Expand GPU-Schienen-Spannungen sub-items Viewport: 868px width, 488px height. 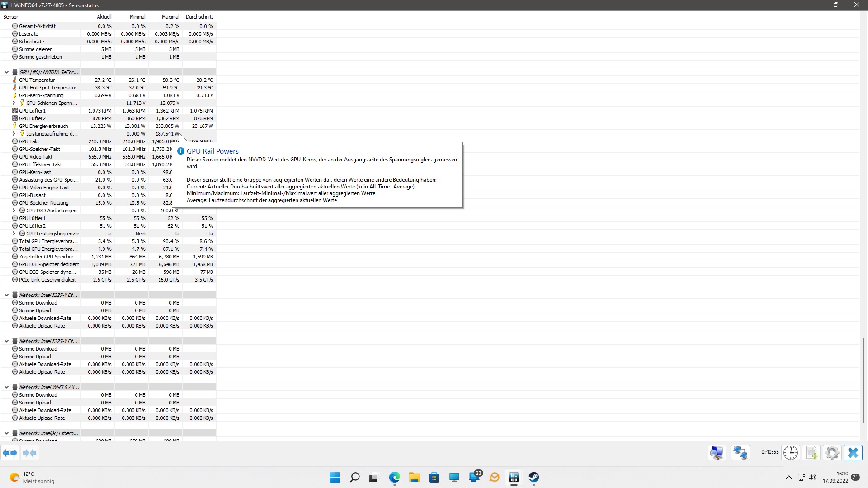pos(14,103)
